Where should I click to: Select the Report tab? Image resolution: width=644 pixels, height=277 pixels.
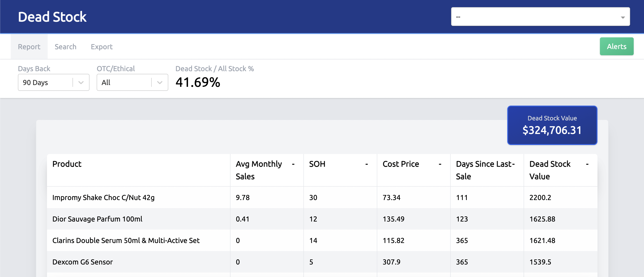coord(29,47)
